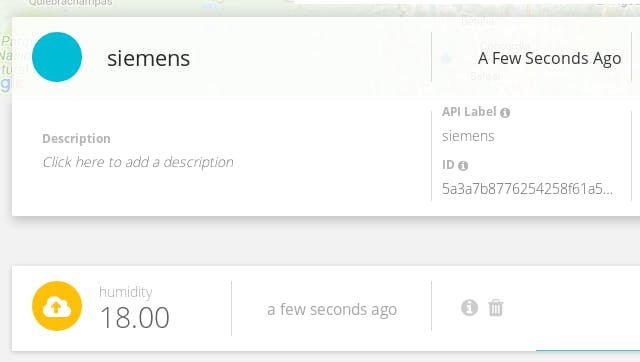This screenshot has width=640, height=362.
Task: Delete humidity variable with trash icon
Action: 496,308
